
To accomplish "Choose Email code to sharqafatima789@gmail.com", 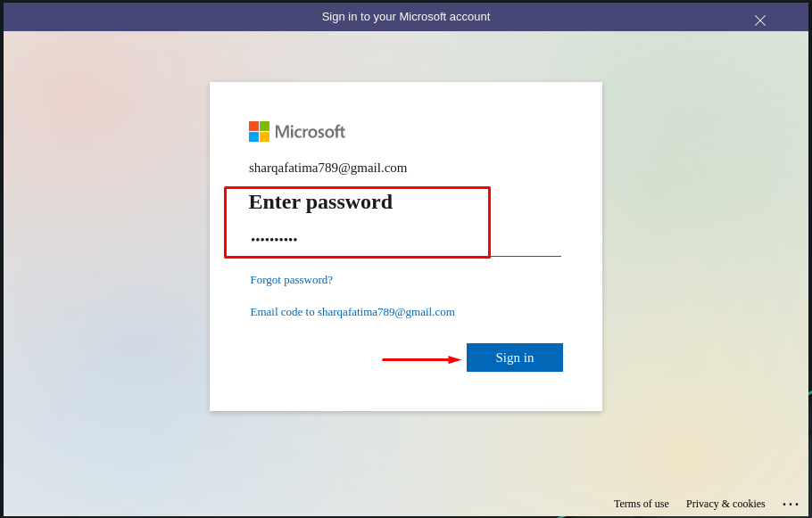I will [352, 312].
